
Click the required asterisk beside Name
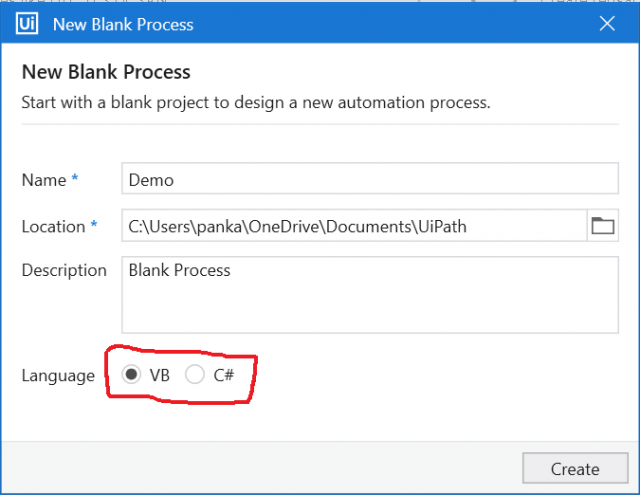click(x=74, y=180)
